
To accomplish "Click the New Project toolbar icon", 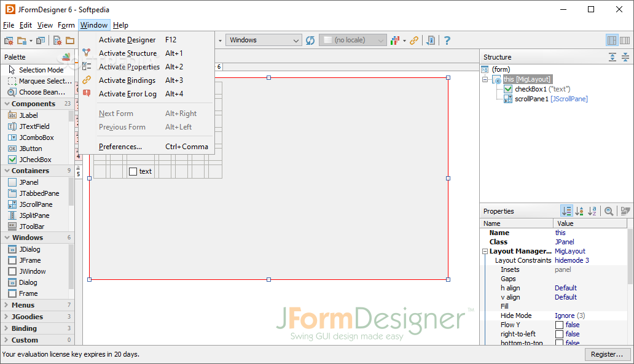I will (57, 41).
